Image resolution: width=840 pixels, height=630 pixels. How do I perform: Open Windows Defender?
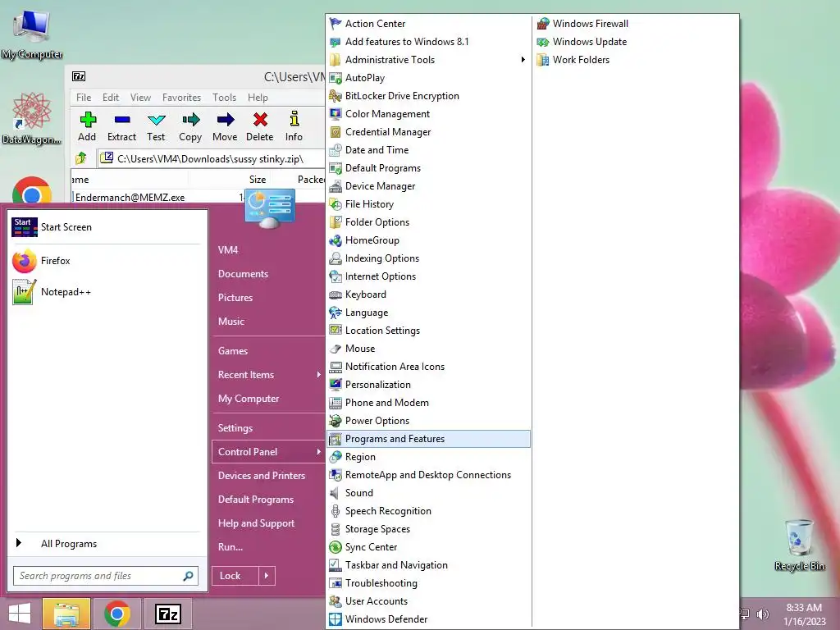428,619
